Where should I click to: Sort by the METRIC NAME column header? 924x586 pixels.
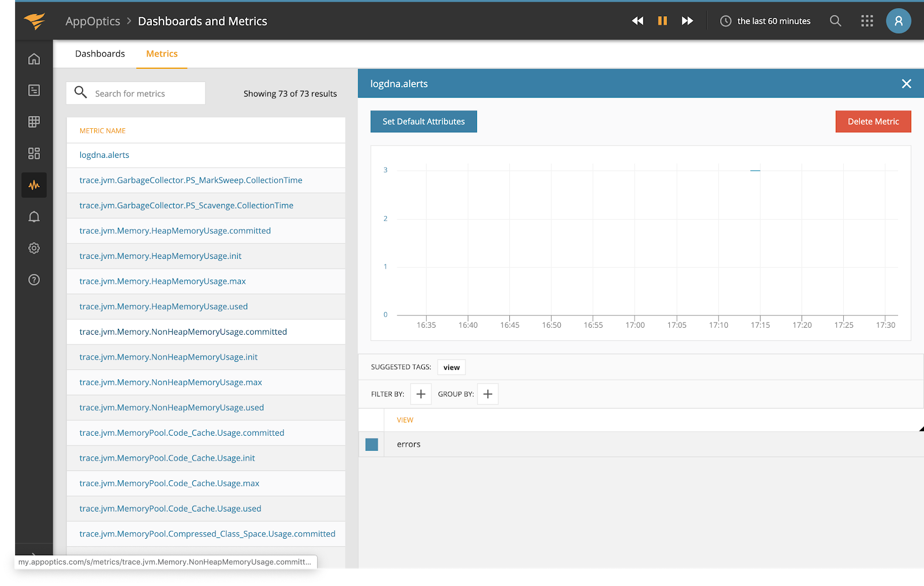pos(103,131)
